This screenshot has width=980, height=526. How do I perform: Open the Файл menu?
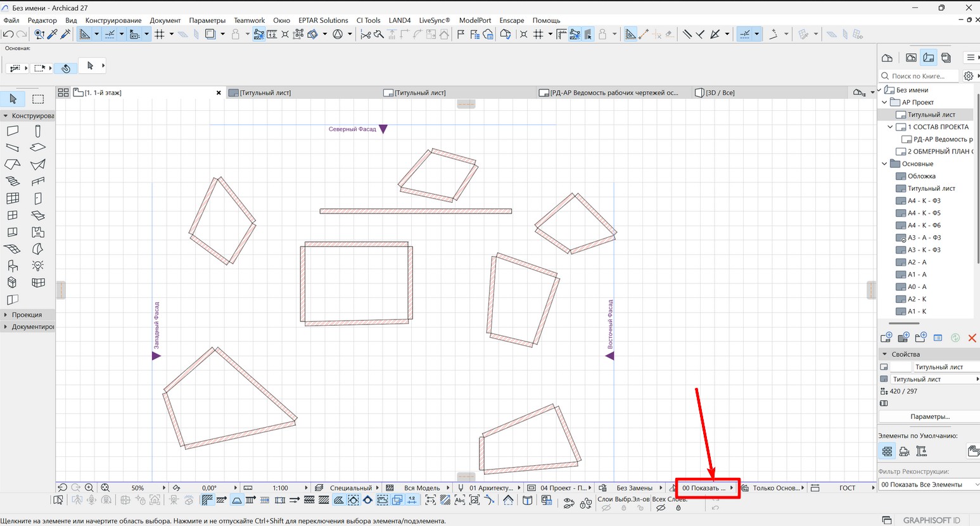point(11,20)
